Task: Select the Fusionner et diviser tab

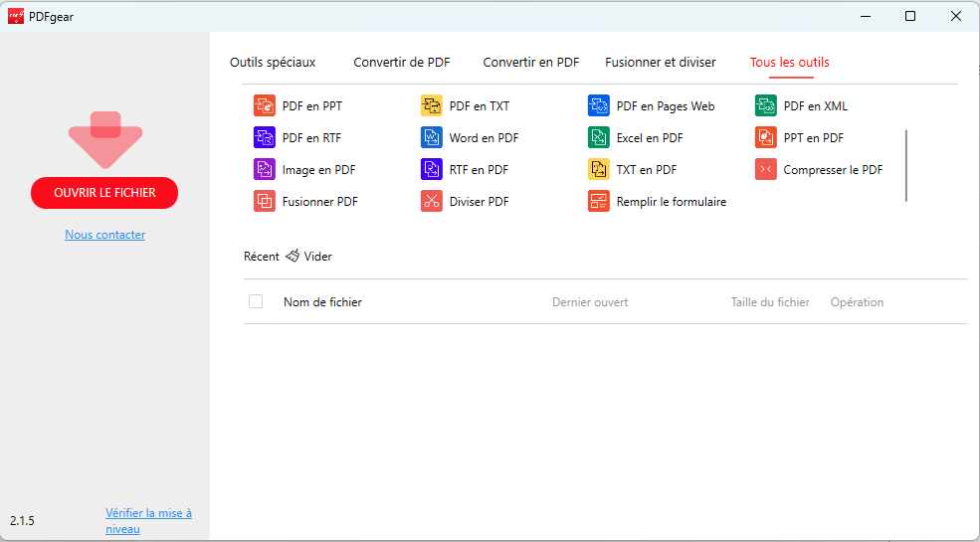Action: point(661,63)
